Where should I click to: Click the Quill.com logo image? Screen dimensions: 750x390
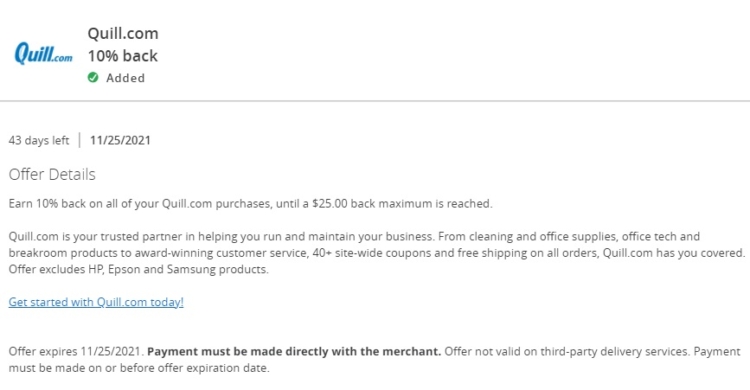(44, 53)
